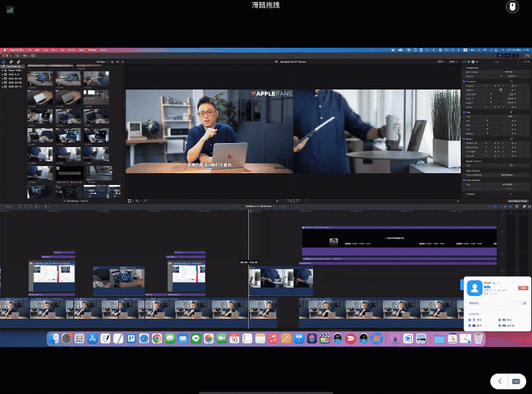Open the viewer View options dropdown
Viewport: 532px width, 394px height.
(x=453, y=61)
